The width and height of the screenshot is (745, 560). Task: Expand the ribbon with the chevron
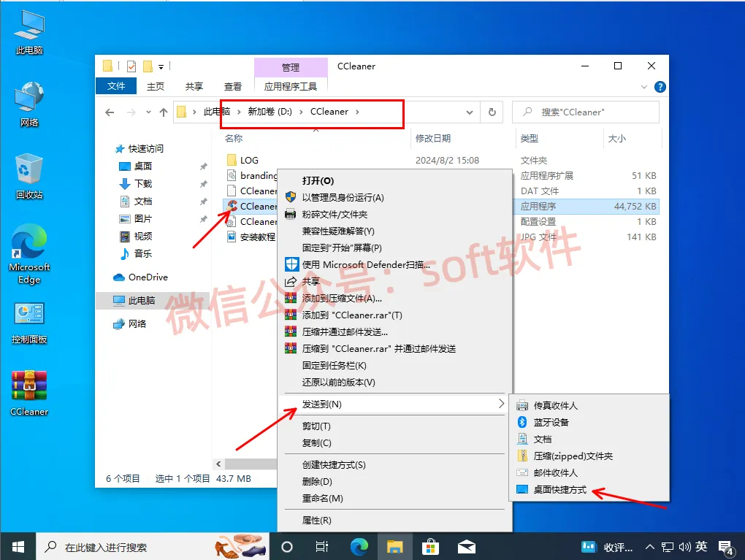pos(644,87)
